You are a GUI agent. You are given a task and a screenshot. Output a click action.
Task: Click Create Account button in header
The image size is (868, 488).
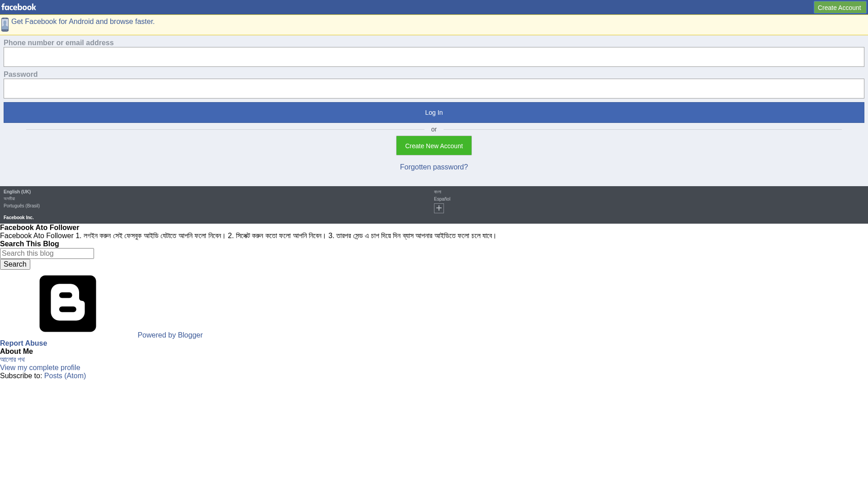[x=840, y=7]
